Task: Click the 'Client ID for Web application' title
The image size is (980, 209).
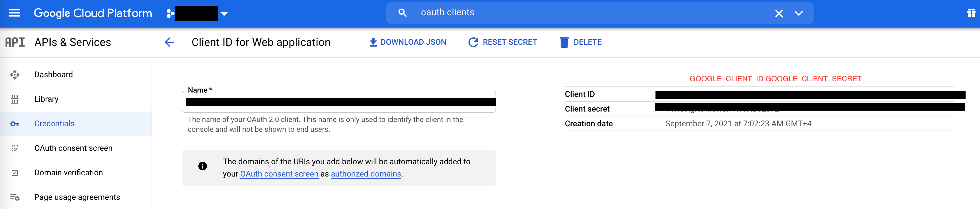Action: pyautogui.click(x=261, y=42)
